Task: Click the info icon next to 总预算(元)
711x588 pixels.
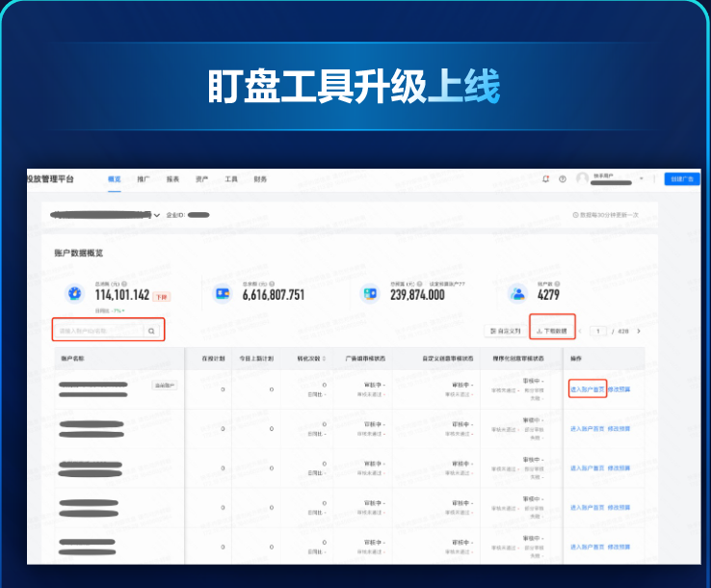Action: (x=419, y=284)
